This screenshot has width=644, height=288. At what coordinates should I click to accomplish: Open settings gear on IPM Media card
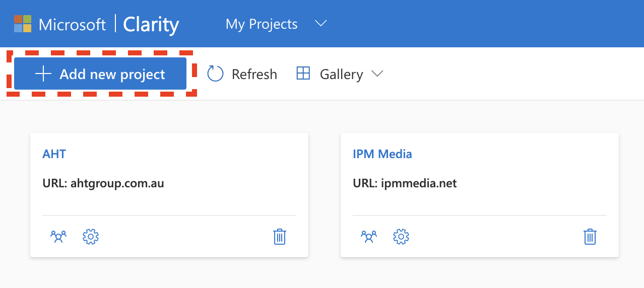pyautogui.click(x=401, y=236)
